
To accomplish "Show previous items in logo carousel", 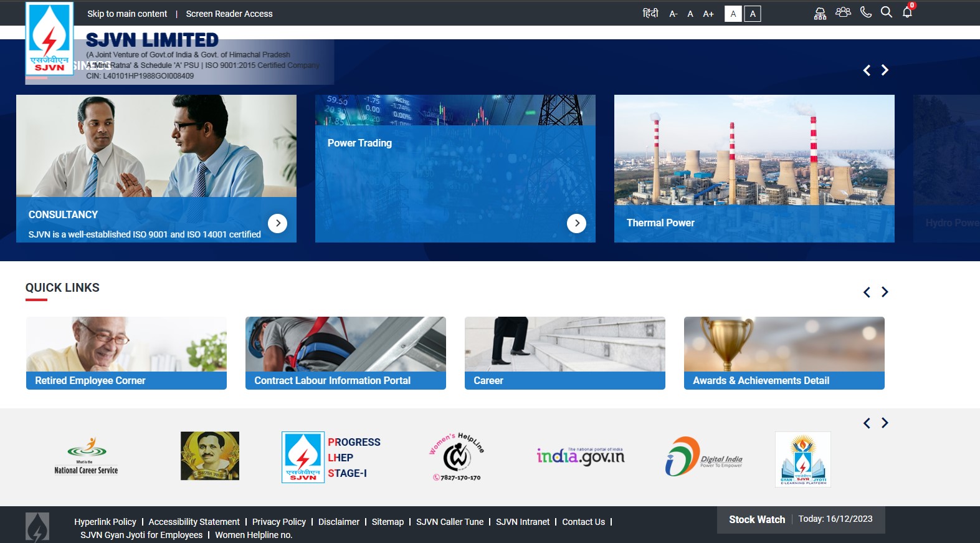I will pos(867,423).
